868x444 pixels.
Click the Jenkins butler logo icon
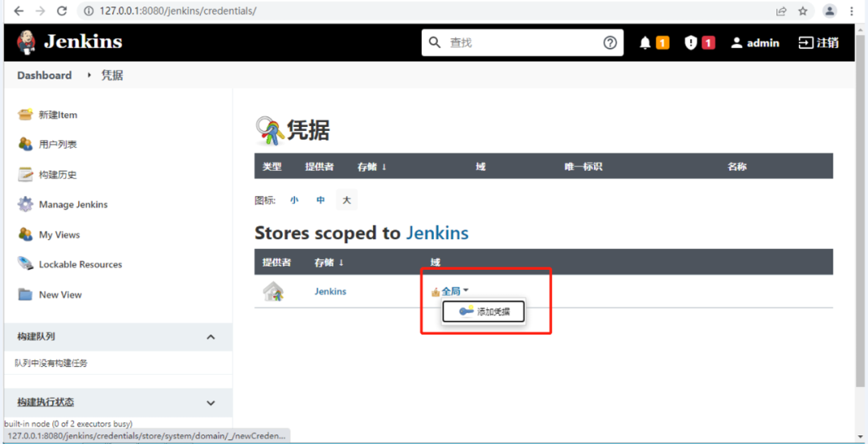26,43
